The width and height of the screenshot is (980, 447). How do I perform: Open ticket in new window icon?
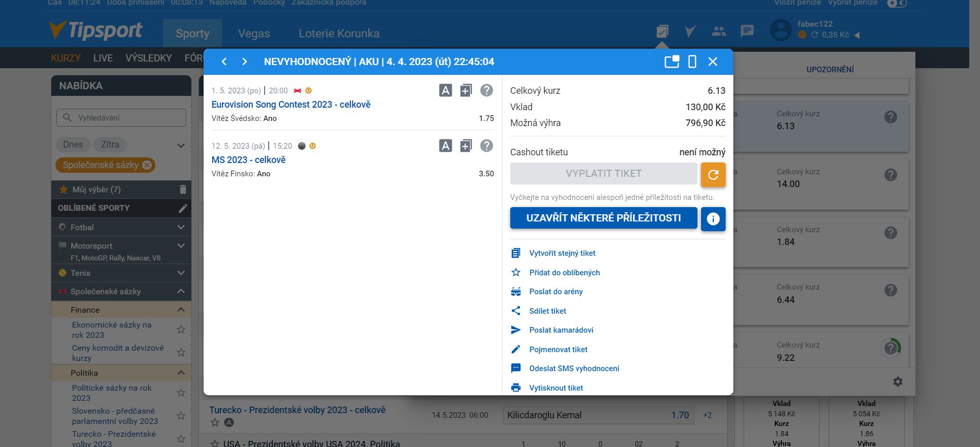click(672, 62)
